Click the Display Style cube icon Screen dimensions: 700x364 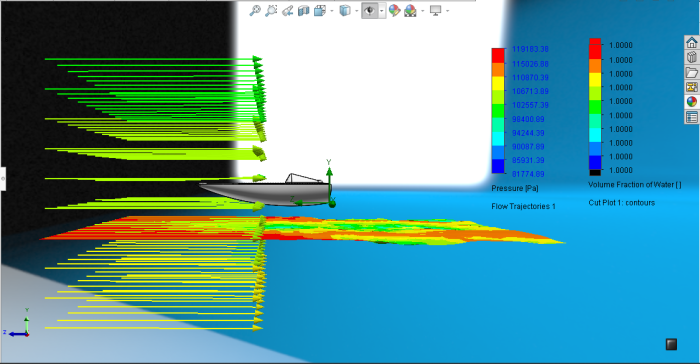(345, 10)
